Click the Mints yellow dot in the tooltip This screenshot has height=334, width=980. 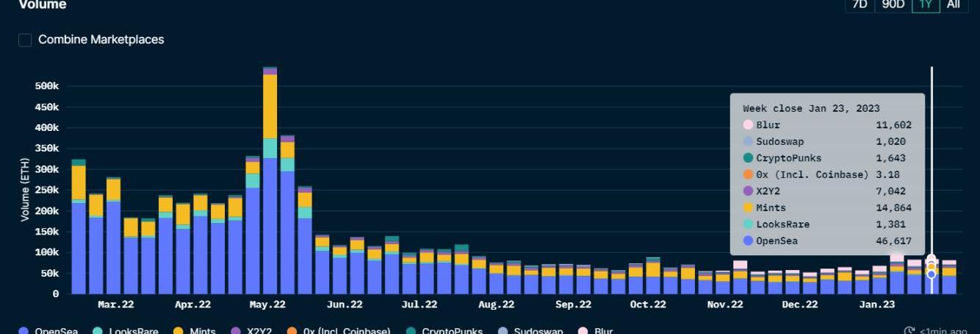pyautogui.click(x=748, y=208)
